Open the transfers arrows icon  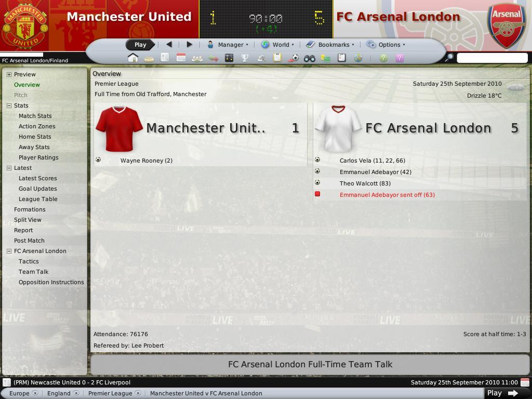tap(213, 58)
